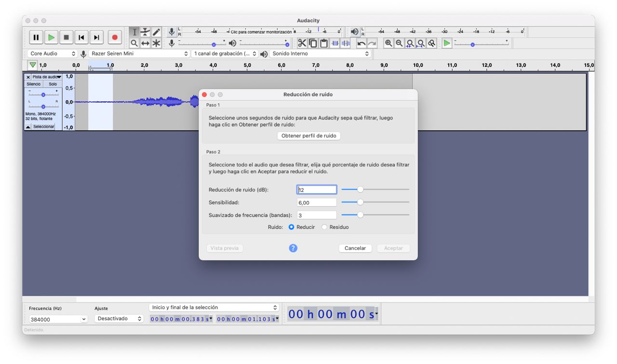The width and height of the screenshot is (617, 364).
Task: Toggle Solo on the audio track
Action: [x=53, y=84]
